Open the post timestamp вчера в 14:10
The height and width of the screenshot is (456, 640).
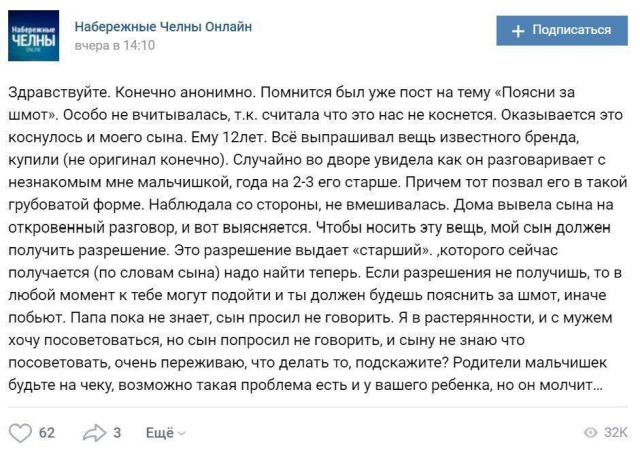pos(115,46)
